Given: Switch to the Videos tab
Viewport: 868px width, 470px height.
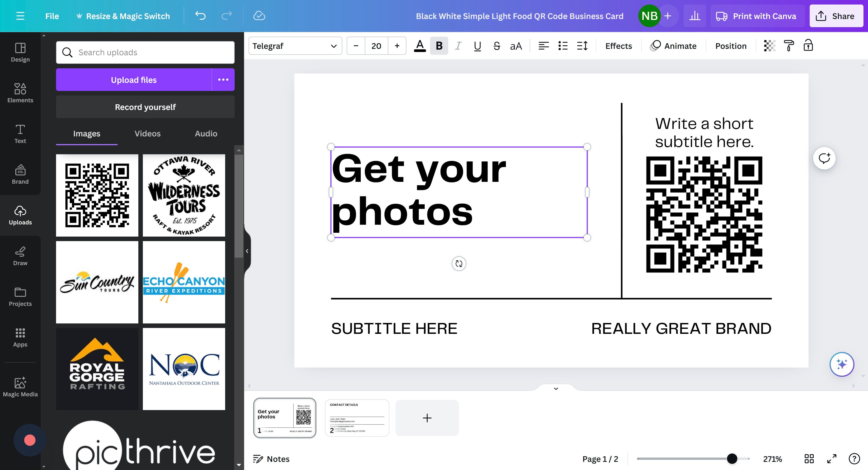Looking at the screenshot, I should pos(147,133).
